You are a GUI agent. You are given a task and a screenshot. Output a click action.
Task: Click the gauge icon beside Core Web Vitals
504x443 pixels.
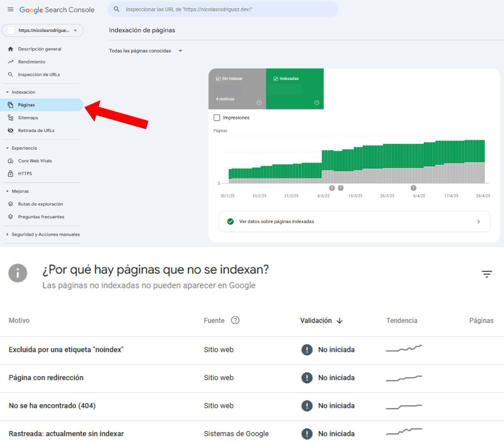(11, 161)
